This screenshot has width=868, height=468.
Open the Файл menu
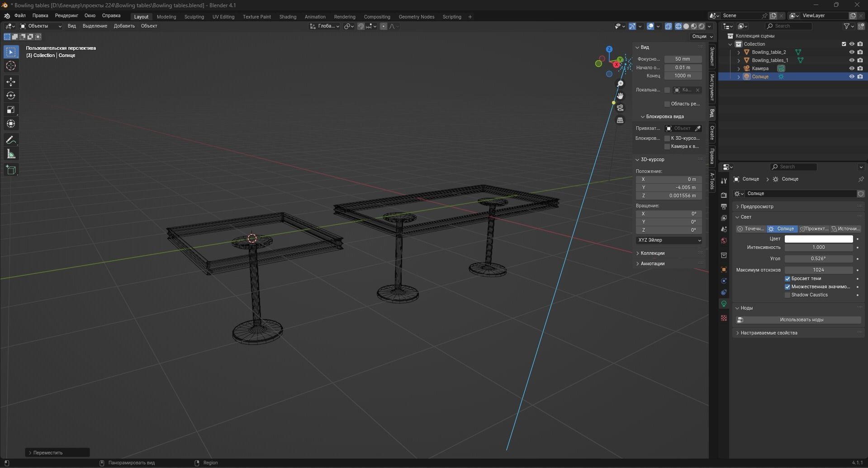click(20, 15)
